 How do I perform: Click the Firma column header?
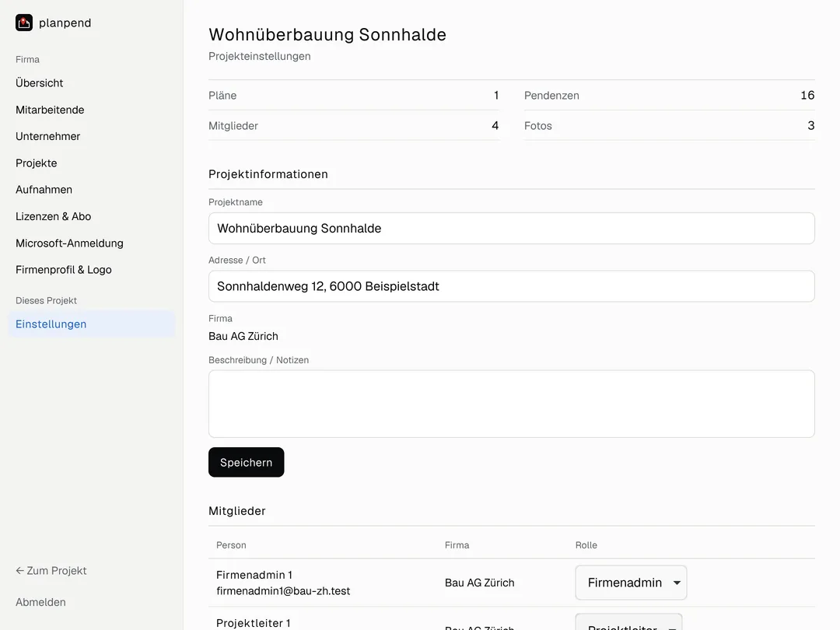(x=457, y=544)
